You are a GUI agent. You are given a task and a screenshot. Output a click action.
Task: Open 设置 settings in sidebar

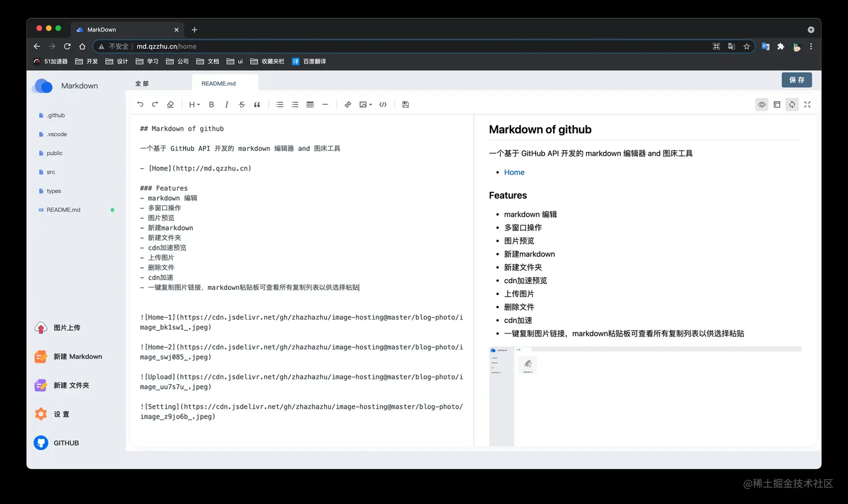[52, 414]
